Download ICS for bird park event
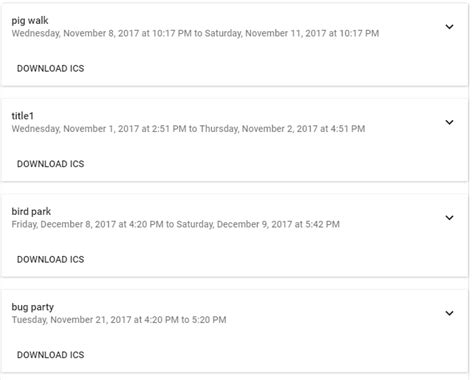 pyautogui.click(x=50, y=259)
